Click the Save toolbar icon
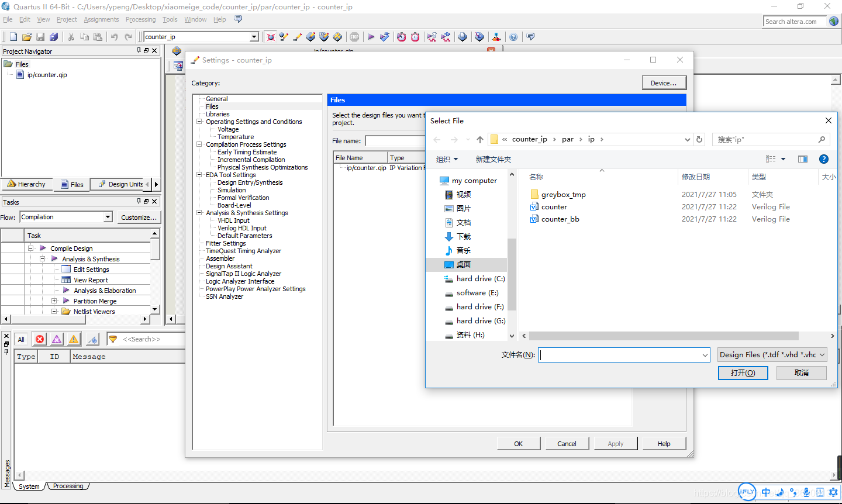Screen dimensions: 842x504 40,37
